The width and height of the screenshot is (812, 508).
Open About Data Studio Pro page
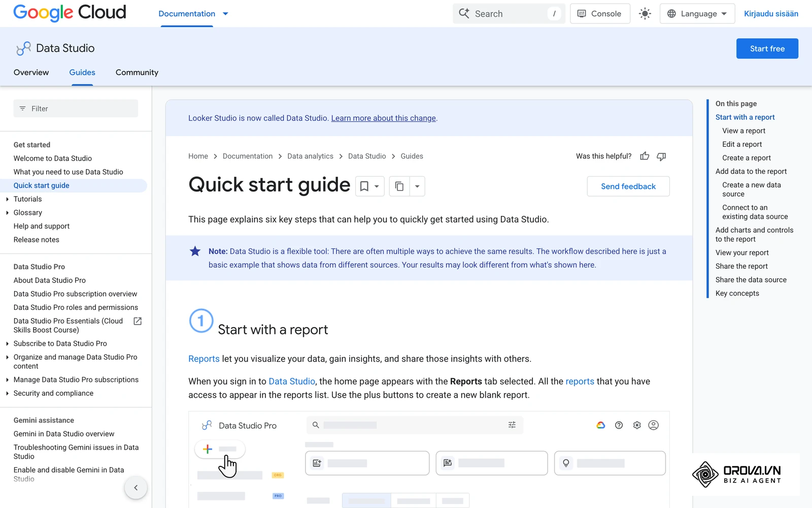pyautogui.click(x=50, y=280)
